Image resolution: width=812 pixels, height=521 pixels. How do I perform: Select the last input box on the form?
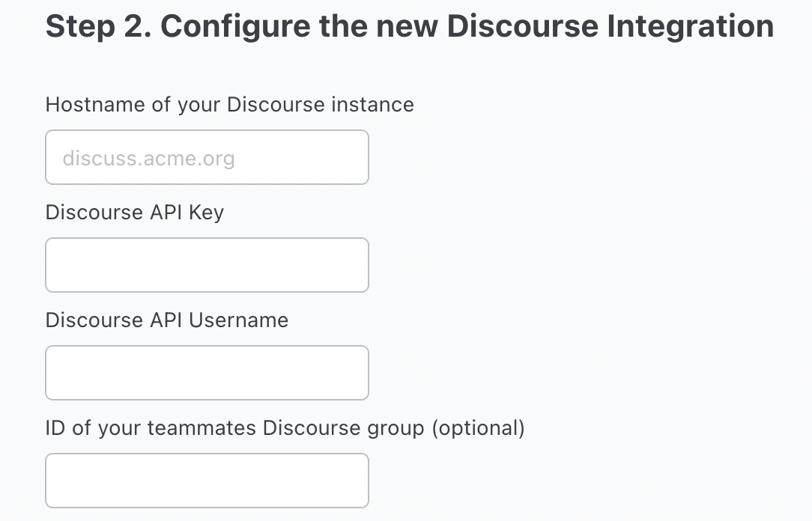[x=207, y=481]
